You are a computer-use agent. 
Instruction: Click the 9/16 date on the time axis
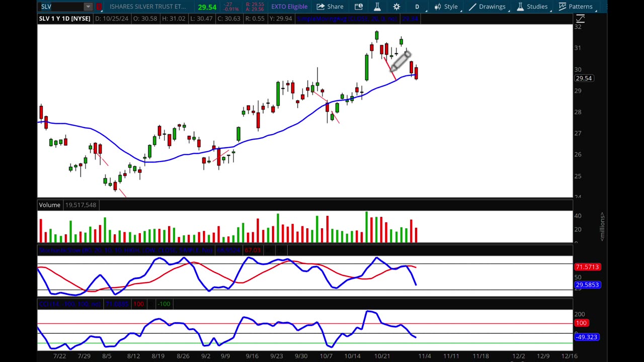[x=252, y=356]
